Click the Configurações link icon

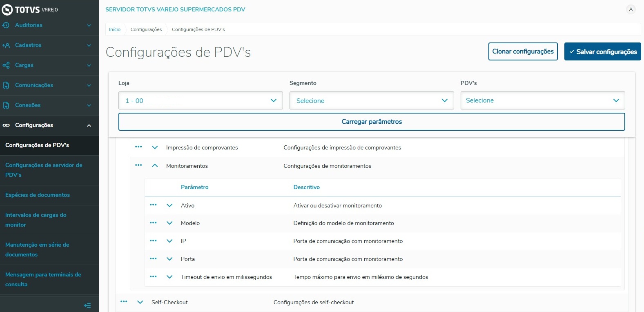(x=6, y=125)
